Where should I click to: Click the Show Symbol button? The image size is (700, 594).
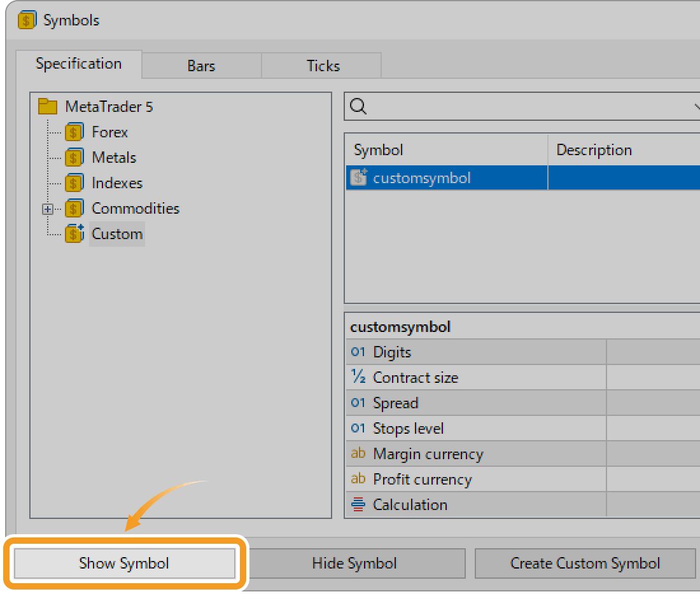click(125, 563)
